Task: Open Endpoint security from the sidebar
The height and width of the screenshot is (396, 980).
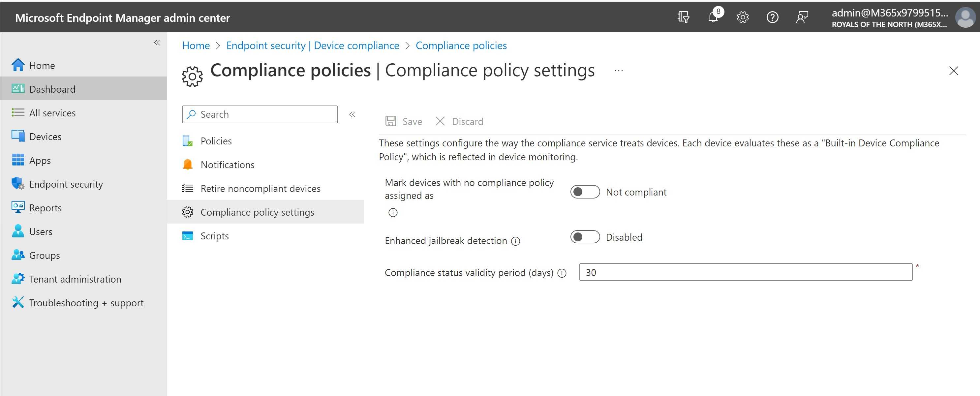Action: tap(17, 184)
